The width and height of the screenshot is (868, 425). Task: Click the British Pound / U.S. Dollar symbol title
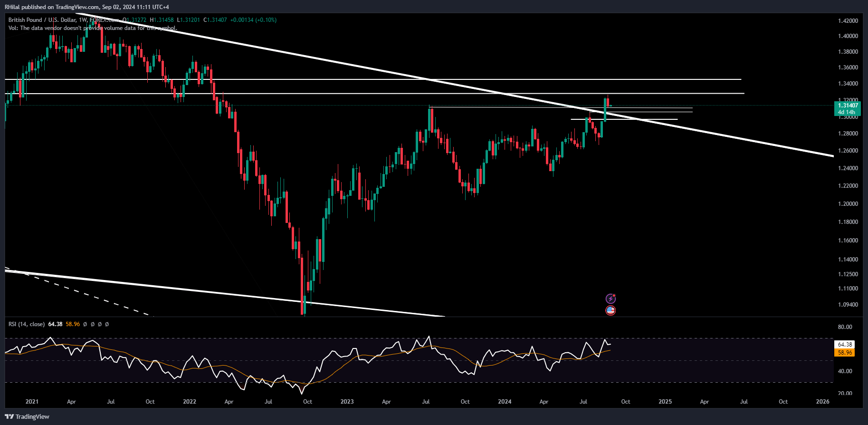[42, 20]
